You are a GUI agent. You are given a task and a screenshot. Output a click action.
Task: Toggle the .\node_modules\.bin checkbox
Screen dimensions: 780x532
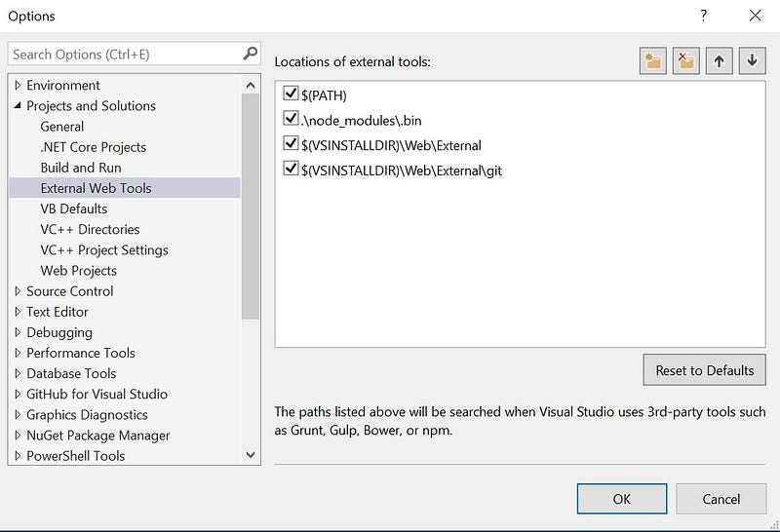(291, 118)
